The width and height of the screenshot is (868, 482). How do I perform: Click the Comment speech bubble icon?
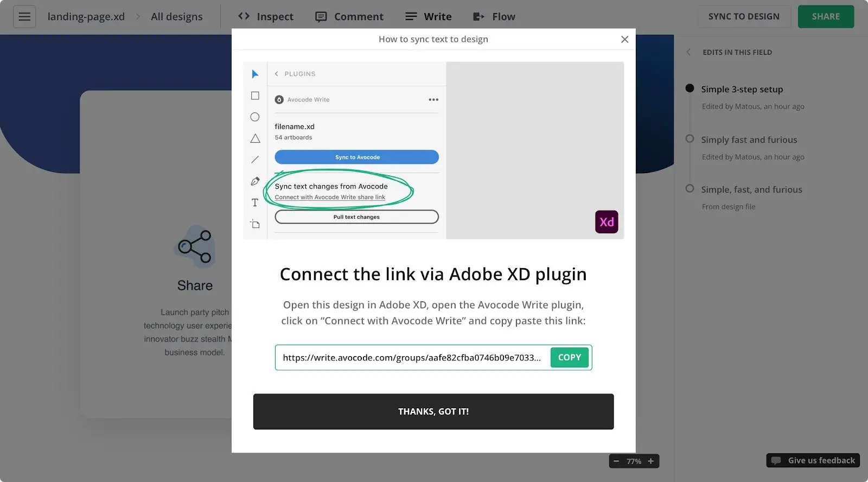(322, 16)
